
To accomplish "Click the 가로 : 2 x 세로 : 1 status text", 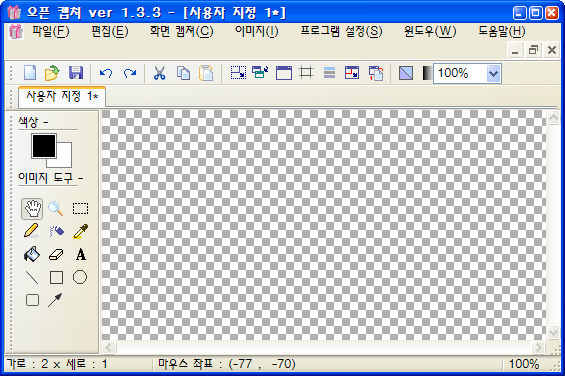I will tap(57, 364).
